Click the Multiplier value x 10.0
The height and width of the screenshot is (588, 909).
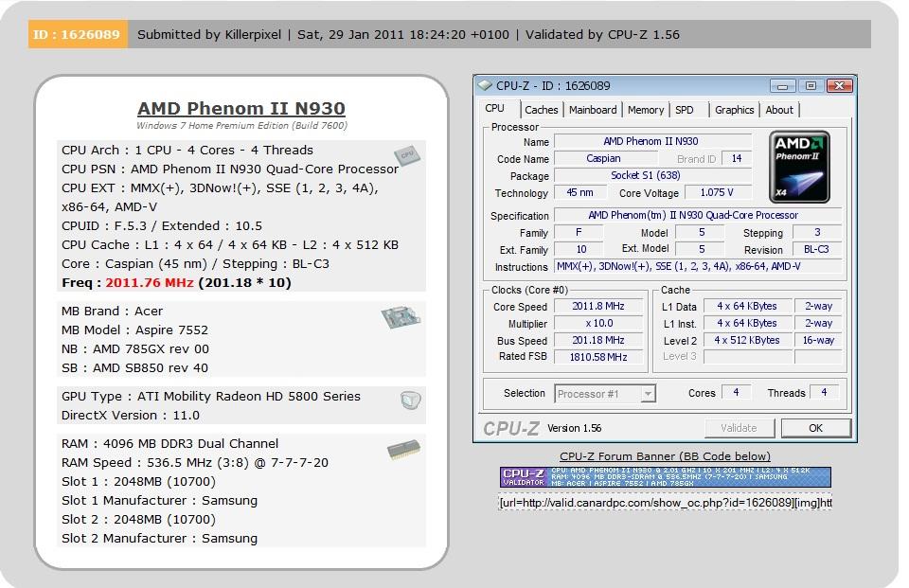tap(598, 323)
